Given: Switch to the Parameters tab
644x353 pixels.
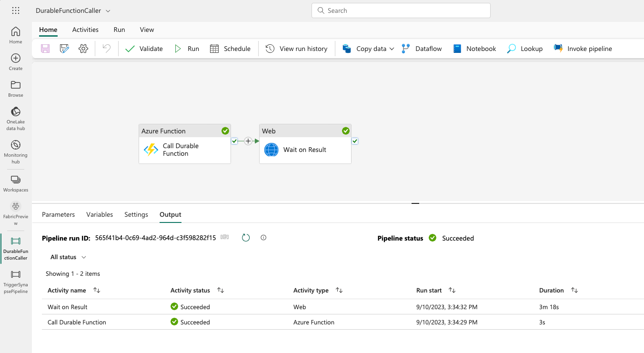Looking at the screenshot, I should pyautogui.click(x=58, y=214).
